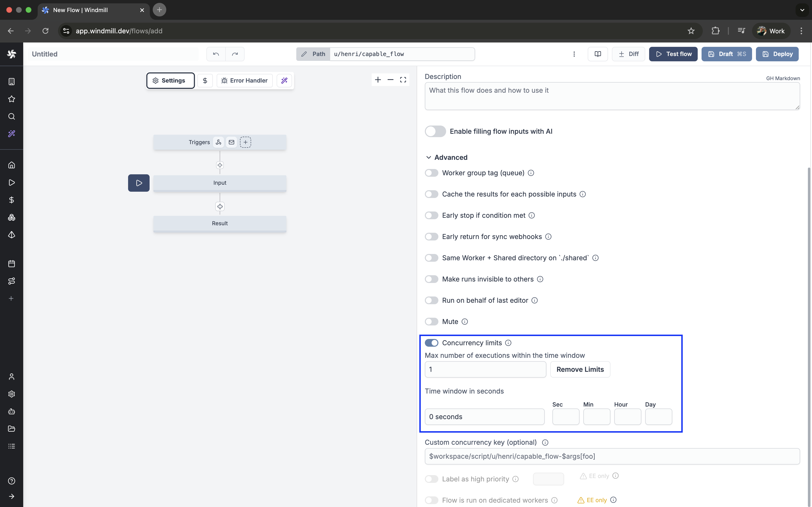Image resolution: width=812 pixels, height=507 pixels.
Task: Click the fit-to-view fullscreen icon
Action: [x=403, y=80]
